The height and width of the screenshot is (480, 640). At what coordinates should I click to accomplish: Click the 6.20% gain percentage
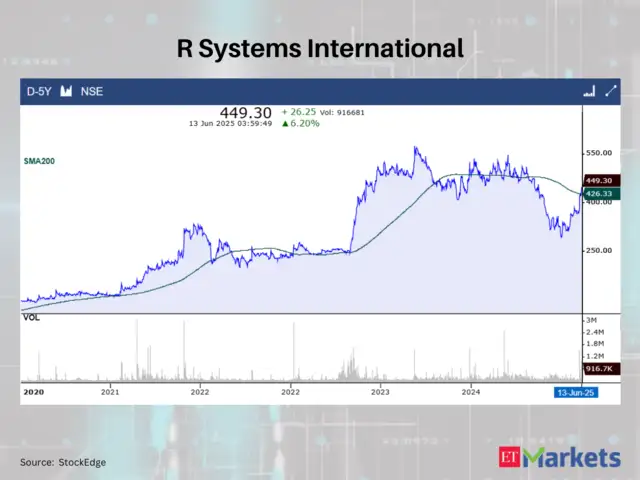[301, 123]
